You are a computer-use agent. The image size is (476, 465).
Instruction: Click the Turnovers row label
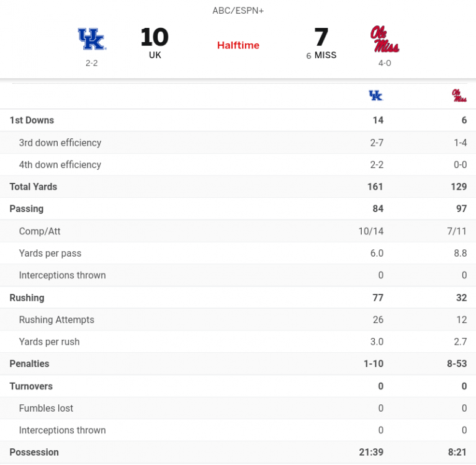31,386
